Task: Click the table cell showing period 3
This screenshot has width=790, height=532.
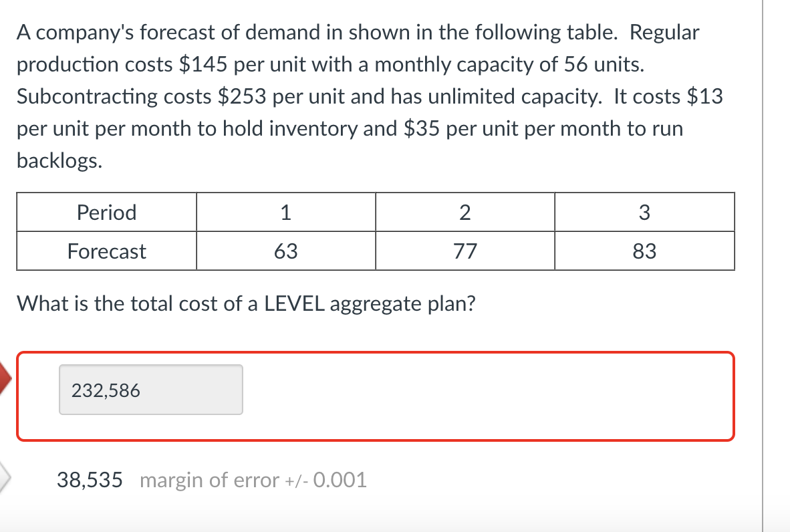Action: coord(644,212)
